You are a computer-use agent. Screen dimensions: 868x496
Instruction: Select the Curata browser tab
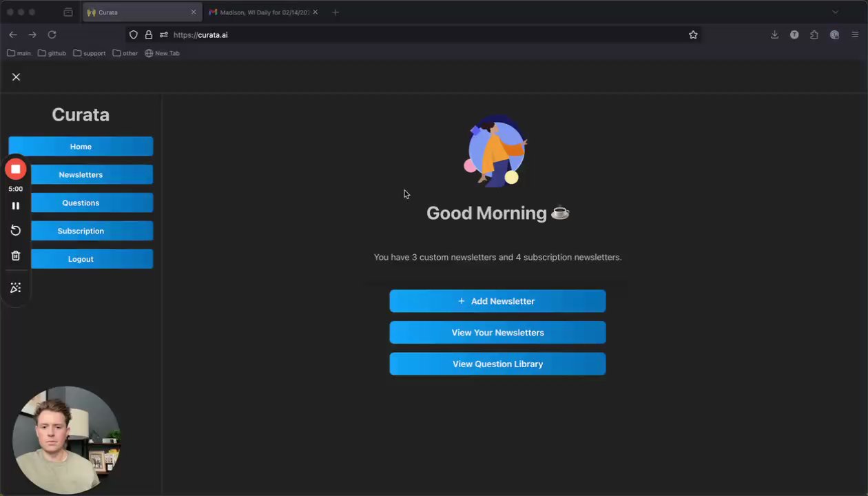142,12
